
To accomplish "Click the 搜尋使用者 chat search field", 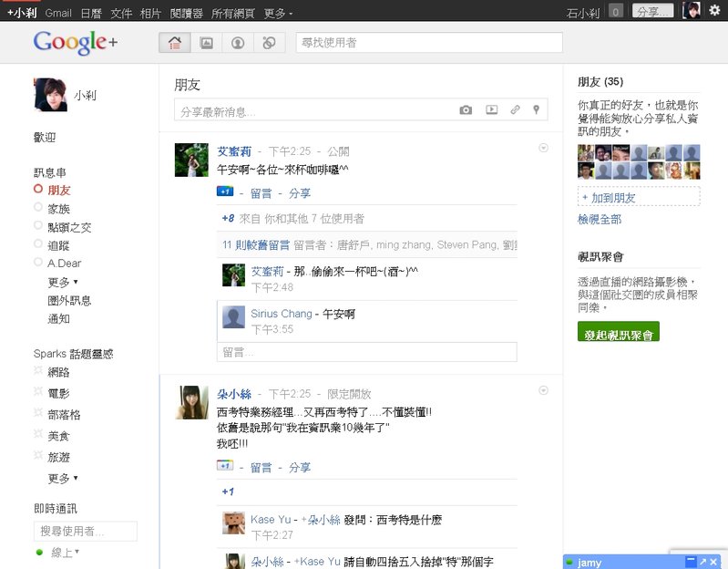I will (x=86, y=531).
